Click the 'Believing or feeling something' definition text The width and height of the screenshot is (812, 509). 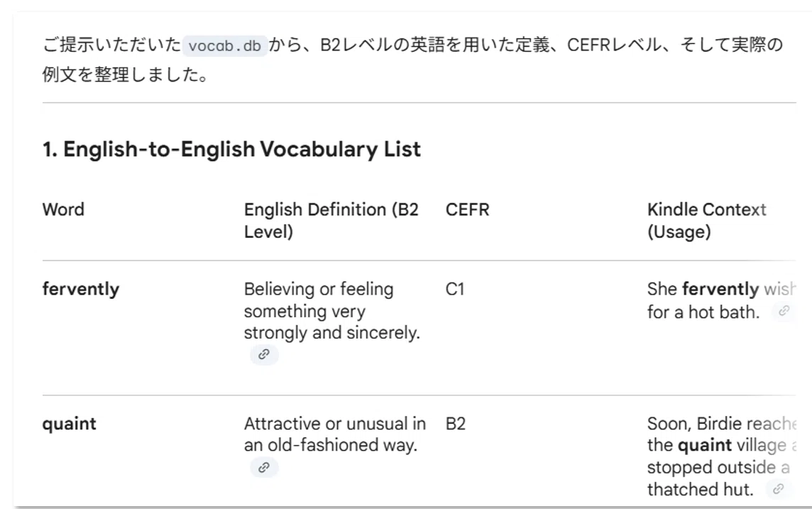(332, 311)
